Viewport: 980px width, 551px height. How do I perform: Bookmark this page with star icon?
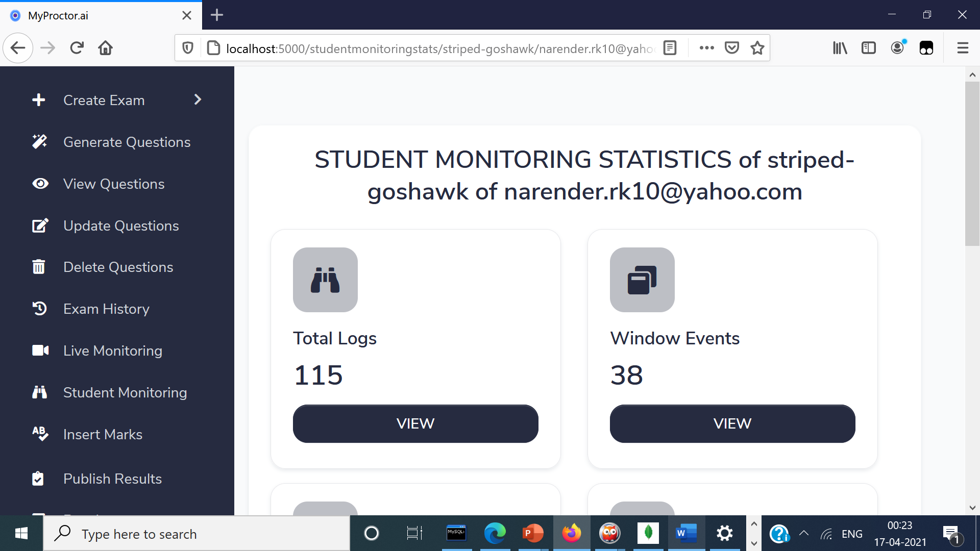[x=757, y=48]
